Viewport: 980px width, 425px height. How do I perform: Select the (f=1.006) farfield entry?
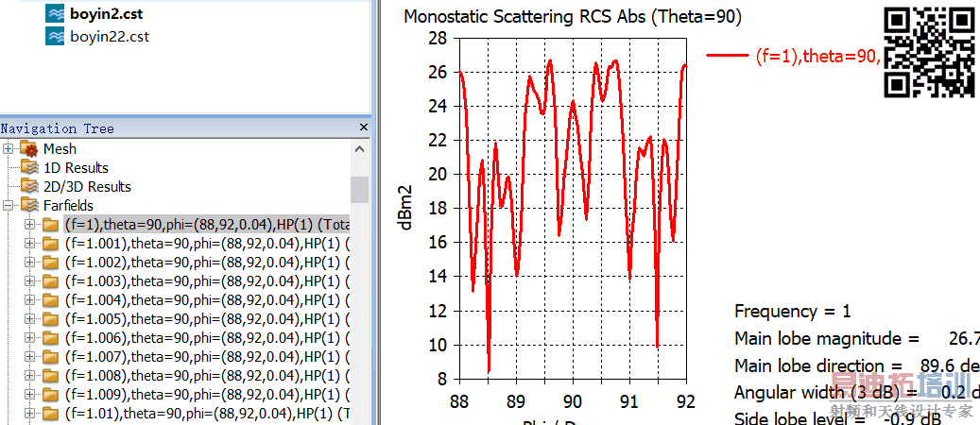point(207,338)
